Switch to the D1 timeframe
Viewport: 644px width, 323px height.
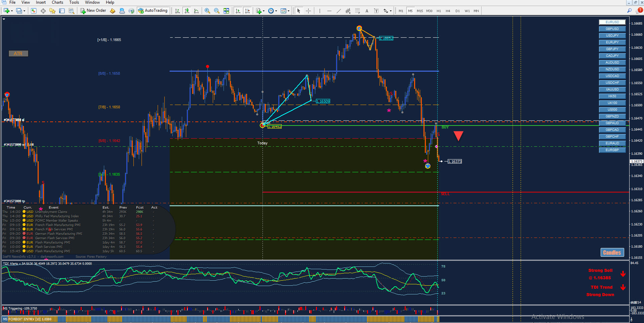click(x=457, y=11)
